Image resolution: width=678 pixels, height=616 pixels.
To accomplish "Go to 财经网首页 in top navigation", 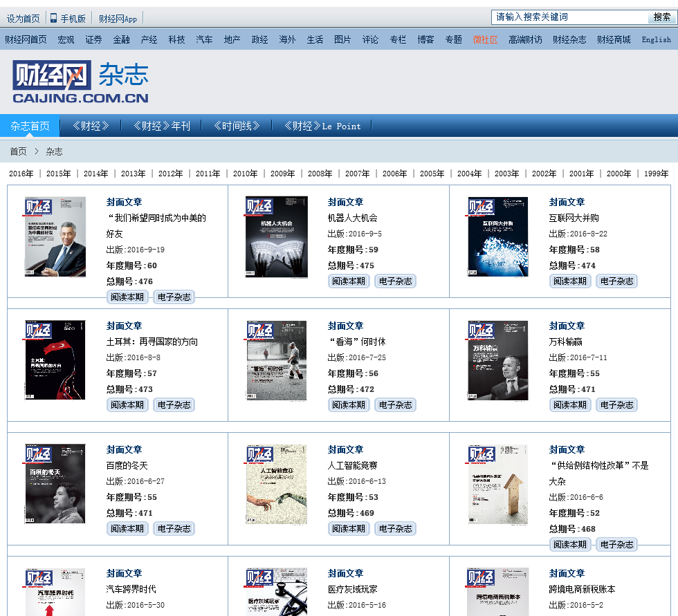I will click(26, 39).
